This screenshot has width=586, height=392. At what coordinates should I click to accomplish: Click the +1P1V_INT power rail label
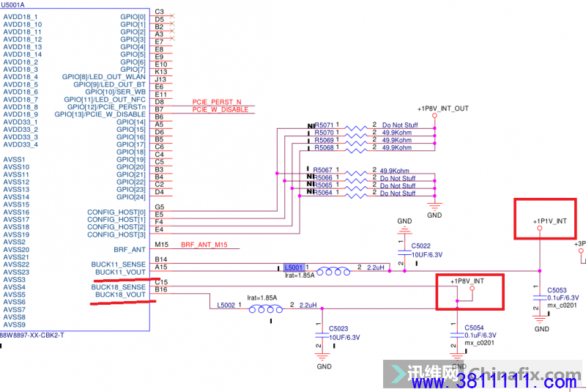[550, 221]
